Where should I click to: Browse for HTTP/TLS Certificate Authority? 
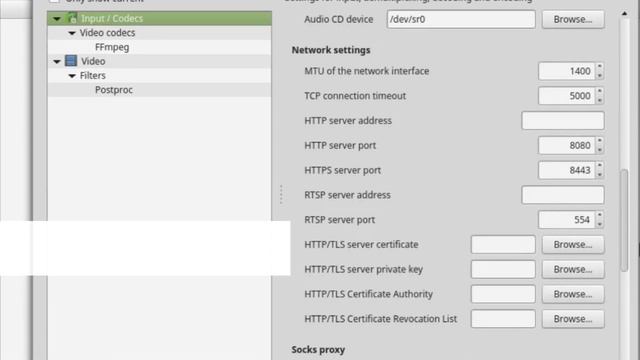(573, 294)
